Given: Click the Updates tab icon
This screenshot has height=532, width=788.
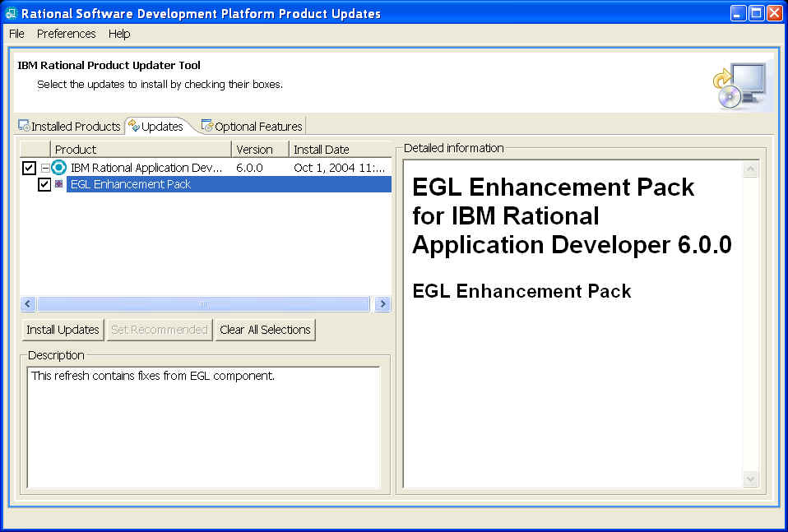Looking at the screenshot, I should click(134, 126).
